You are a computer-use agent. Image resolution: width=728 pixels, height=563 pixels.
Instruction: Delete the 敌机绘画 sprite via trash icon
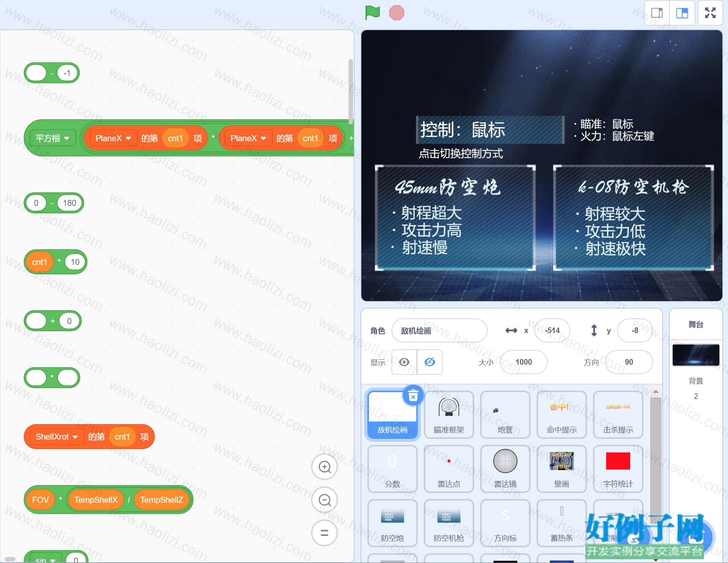[x=413, y=396]
